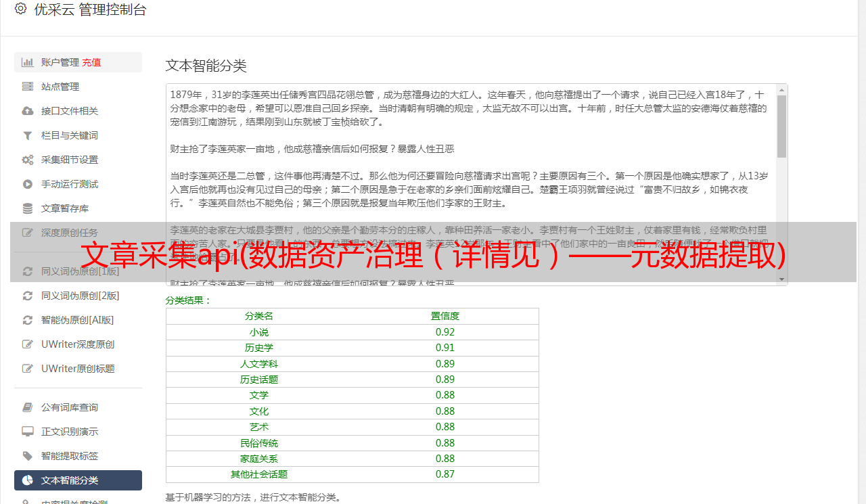Click the red 充值 recharge link
The height and width of the screenshot is (504, 866).
pos(91,62)
